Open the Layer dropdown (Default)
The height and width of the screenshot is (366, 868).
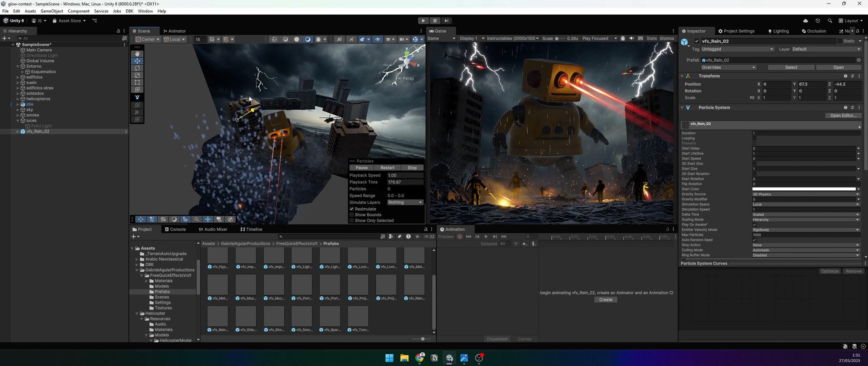click(x=827, y=49)
